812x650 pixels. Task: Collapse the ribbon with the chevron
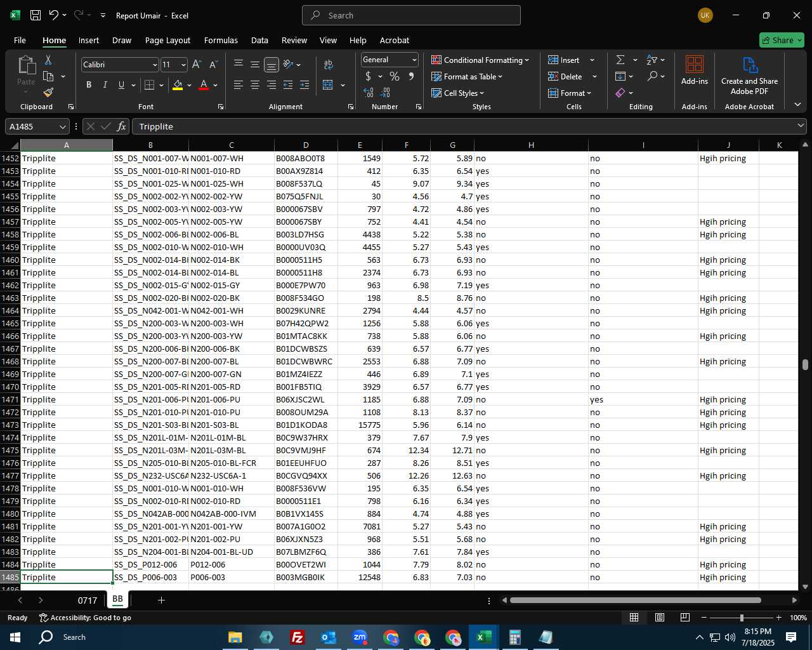click(x=797, y=105)
